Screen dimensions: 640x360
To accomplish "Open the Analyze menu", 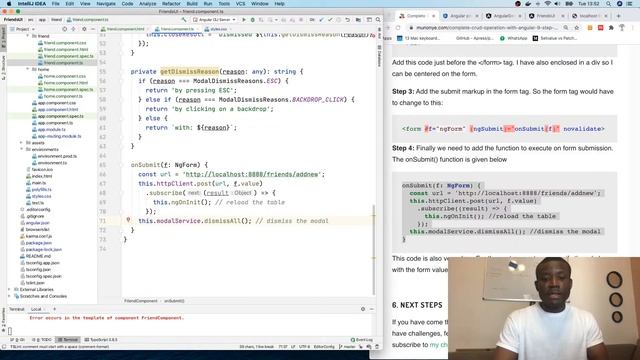I will pyautogui.click(x=147, y=4).
